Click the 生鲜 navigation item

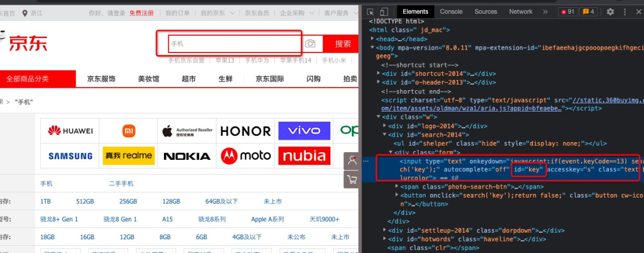(x=225, y=79)
